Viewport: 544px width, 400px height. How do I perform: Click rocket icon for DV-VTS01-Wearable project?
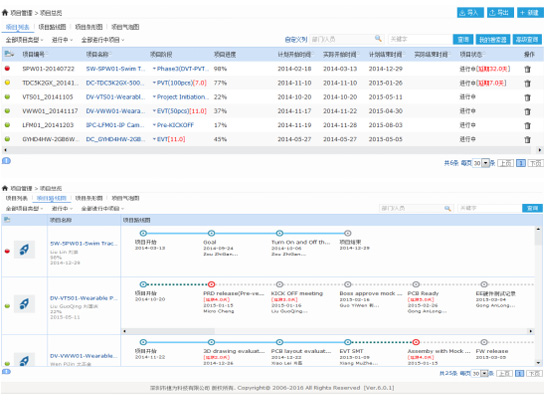click(24, 304)
